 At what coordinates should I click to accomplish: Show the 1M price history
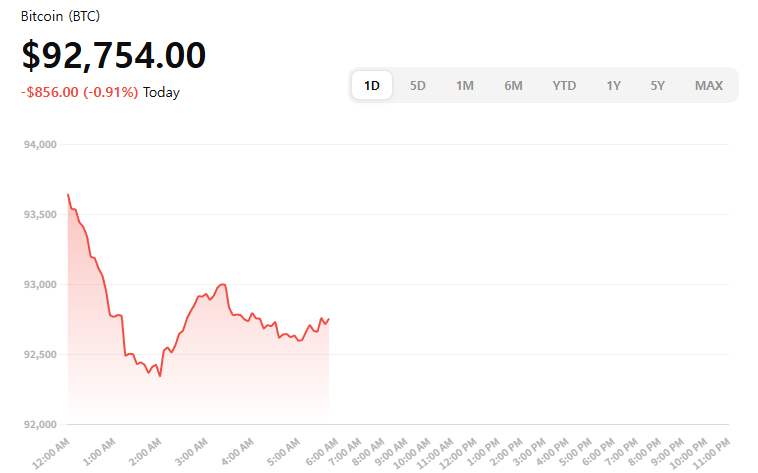tap(465, 86)
